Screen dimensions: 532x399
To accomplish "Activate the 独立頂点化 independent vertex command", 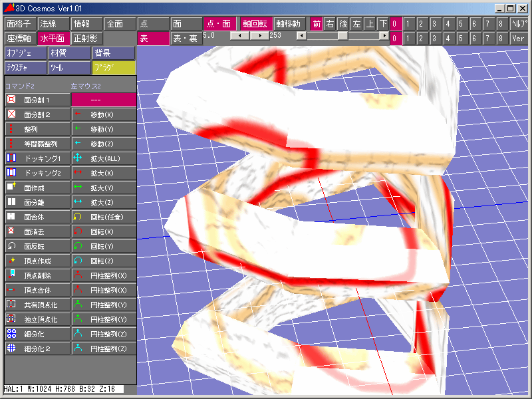I will (x=38, y=319).
